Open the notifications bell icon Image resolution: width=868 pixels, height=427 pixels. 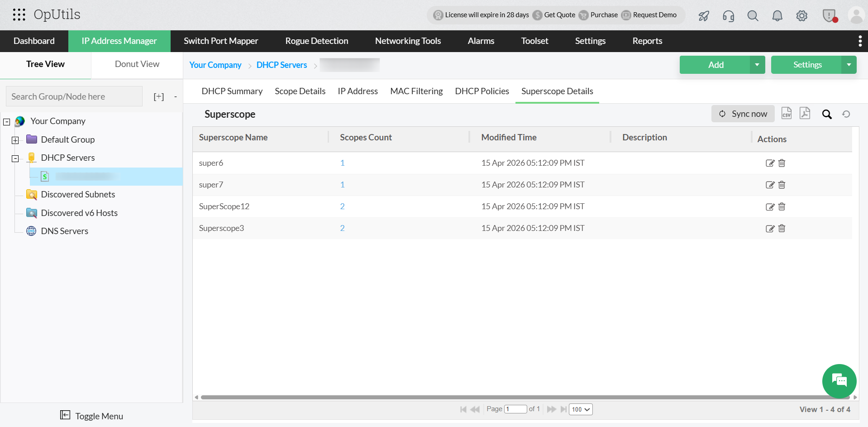point(777,15)
